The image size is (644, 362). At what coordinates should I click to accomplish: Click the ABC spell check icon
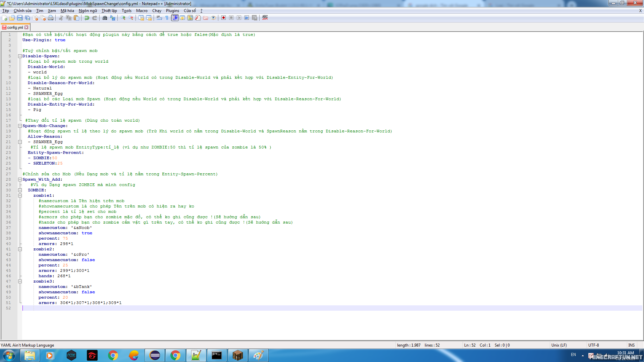click(265, 18)
